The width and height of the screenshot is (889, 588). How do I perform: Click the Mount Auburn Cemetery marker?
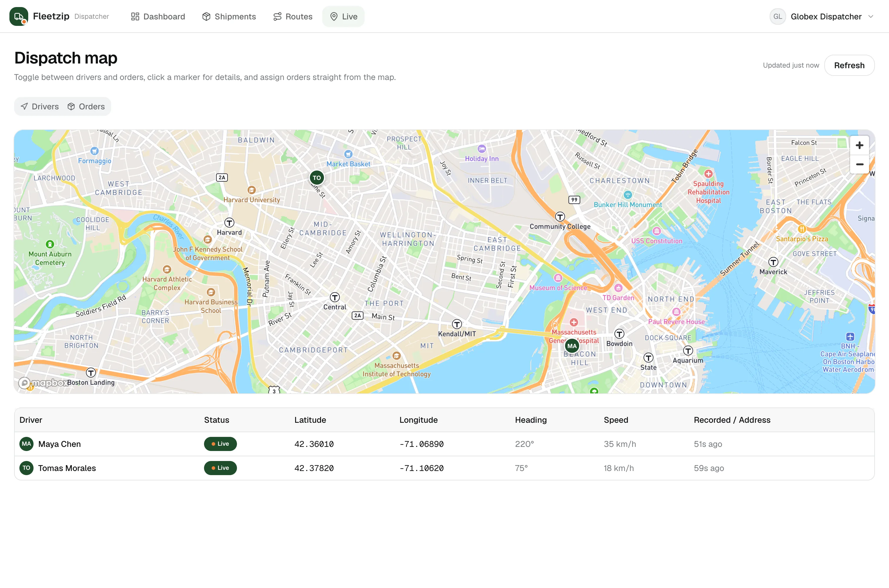point(50,245)
